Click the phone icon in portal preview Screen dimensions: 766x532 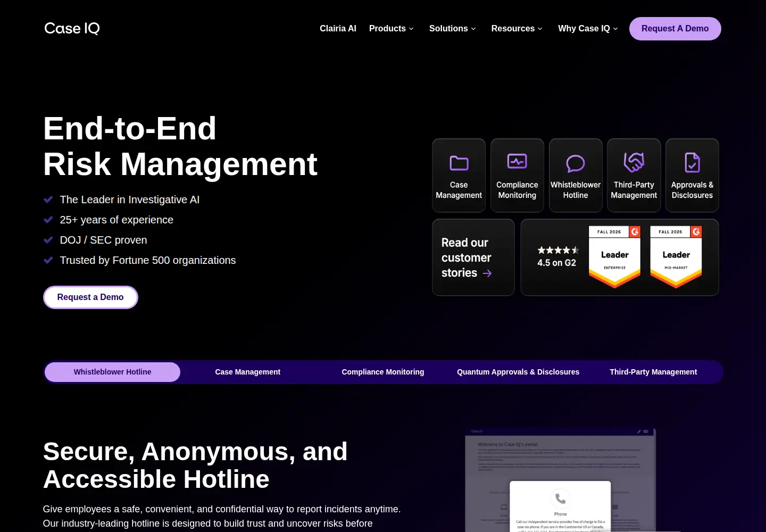560,498
